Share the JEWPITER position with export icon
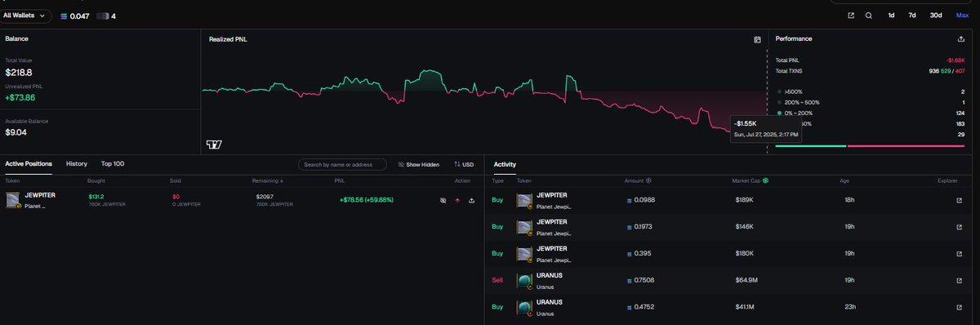The image size is (980, 325). 472,200
